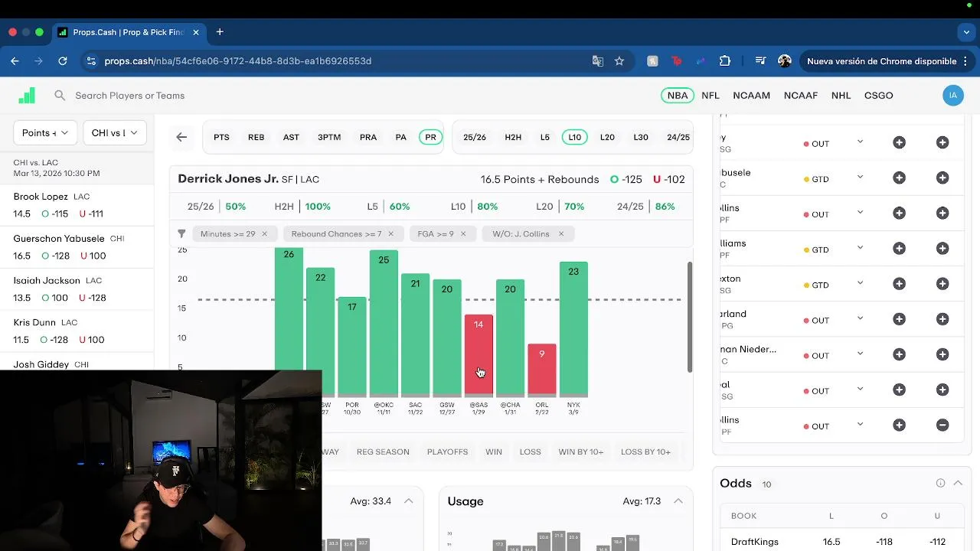Open the Odds info icon

[940, 483]
